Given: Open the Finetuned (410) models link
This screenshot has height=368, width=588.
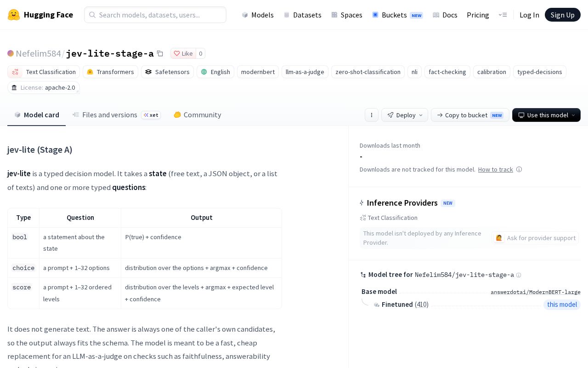Looking at the screenshot, I should coord(405,305).
